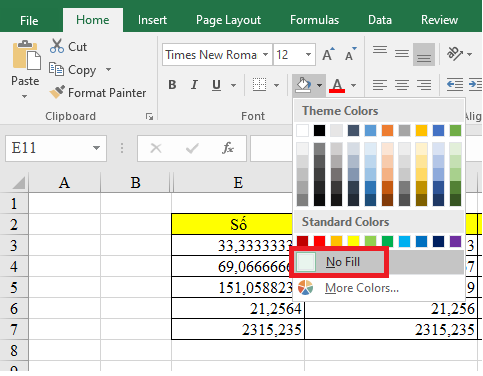The height and width of the screenshot is (376, 483).
Task: Switch to the Insert tab
Action: 152,20
